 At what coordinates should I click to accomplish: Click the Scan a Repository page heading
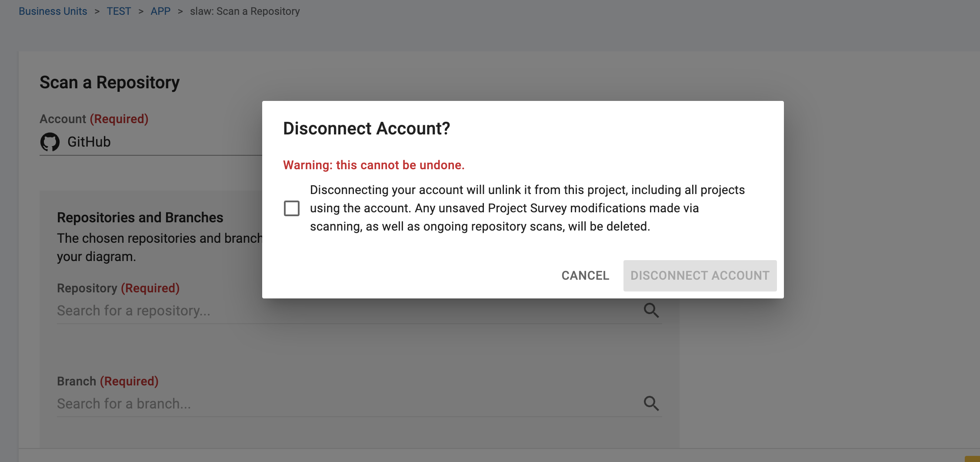109,82
